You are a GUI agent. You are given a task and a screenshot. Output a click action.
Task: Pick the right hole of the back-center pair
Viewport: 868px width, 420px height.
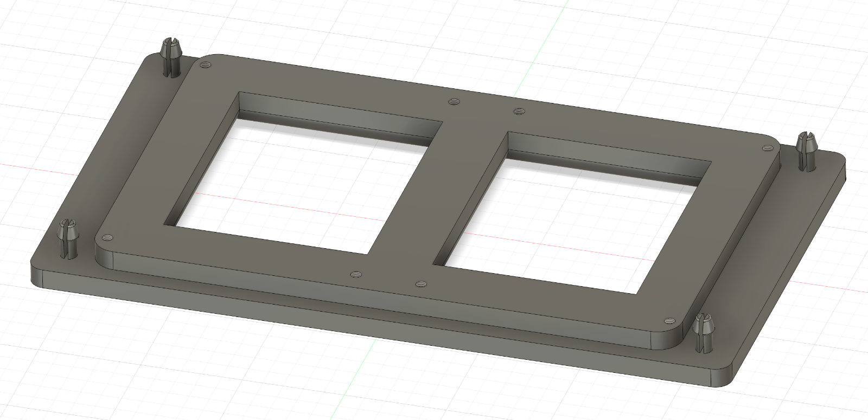(519, 111)
